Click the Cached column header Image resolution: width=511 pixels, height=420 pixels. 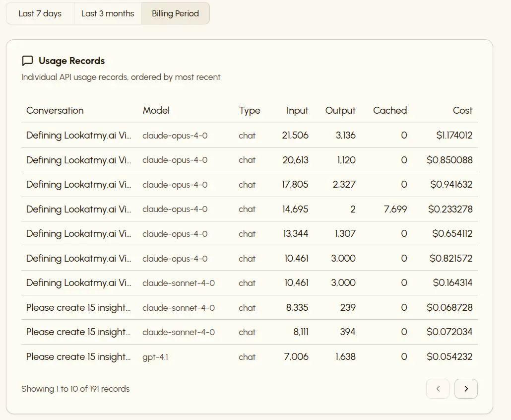390,111
